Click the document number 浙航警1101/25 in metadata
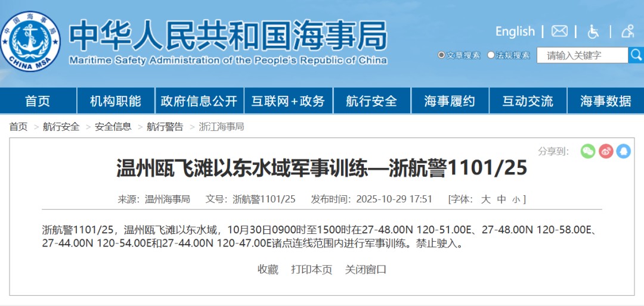The width and height of the screenshot is (644, 306). (264, 199)
